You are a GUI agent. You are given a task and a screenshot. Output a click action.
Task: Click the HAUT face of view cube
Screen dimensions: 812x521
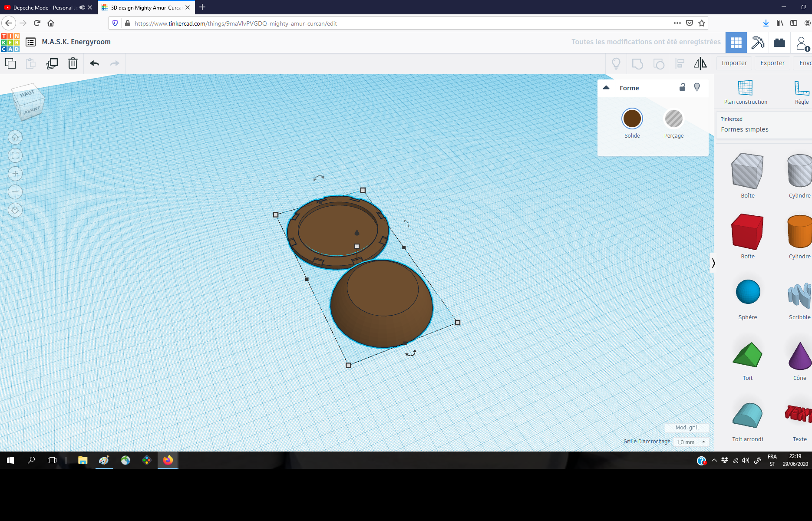(x=27, y=94)
